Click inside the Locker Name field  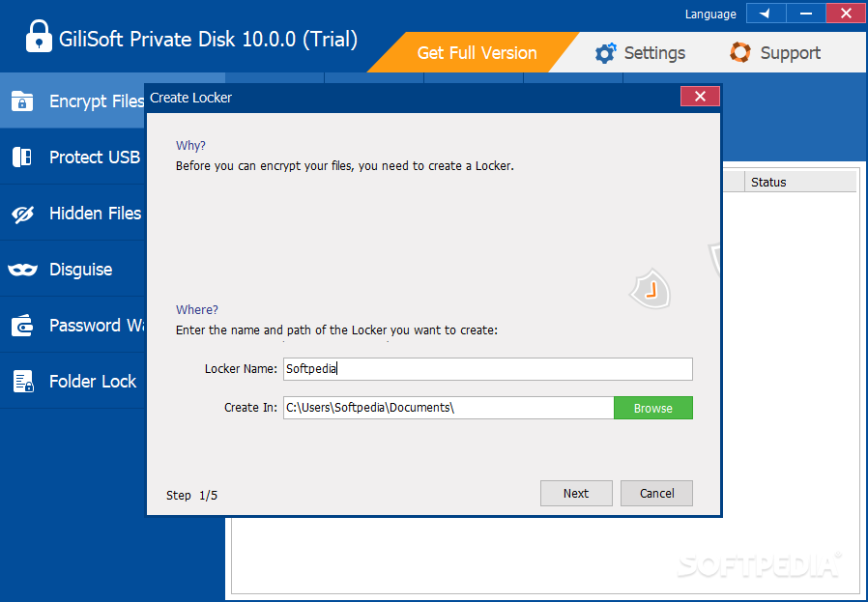pyautogui.click(x=488, y=369)
